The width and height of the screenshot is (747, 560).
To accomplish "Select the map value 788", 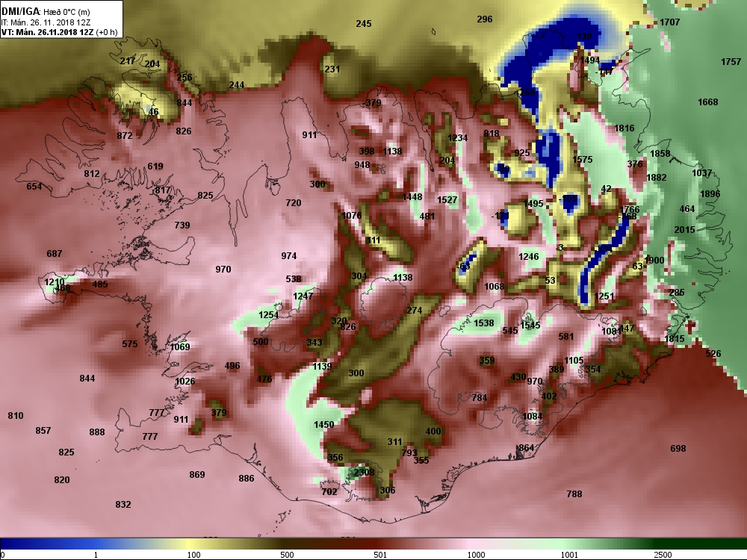I will (574, 494).
